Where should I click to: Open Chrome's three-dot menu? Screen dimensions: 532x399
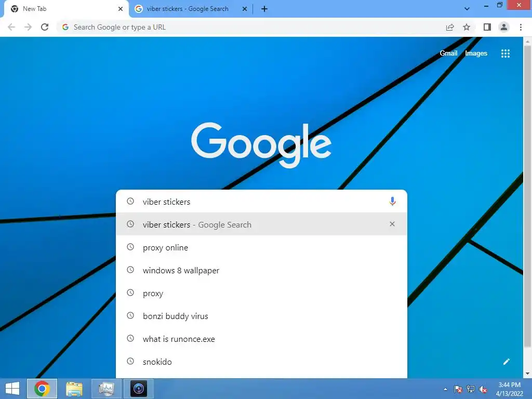click(x=521, y=27)
